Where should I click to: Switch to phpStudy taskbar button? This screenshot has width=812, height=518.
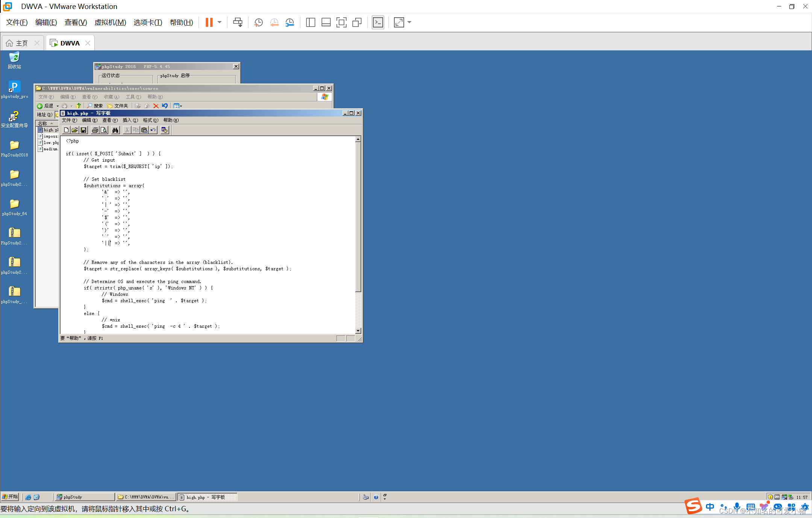(x=84, y=497)
